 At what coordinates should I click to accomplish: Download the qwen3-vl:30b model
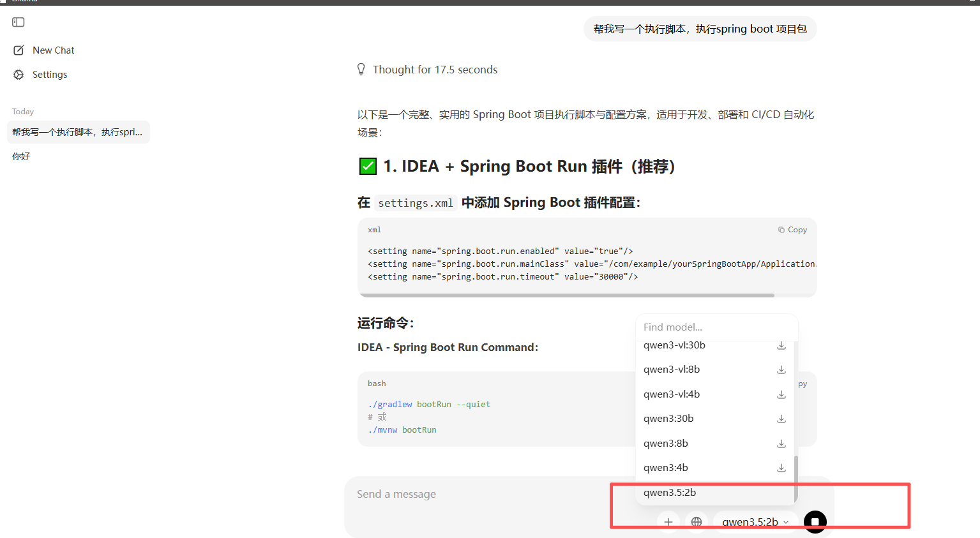(781, 345)
